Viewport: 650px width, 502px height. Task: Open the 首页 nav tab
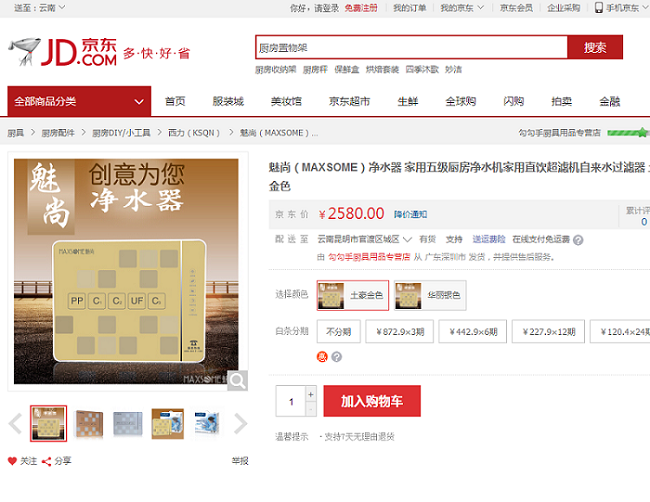(x=175, y=101)
